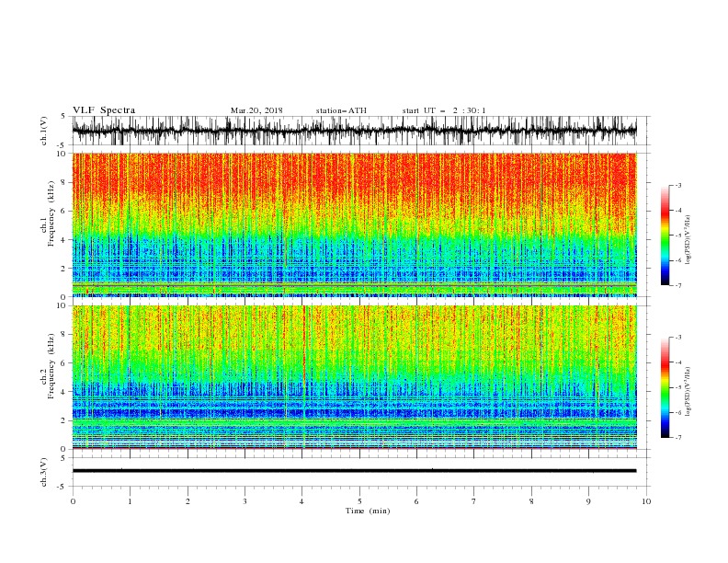Click the ch.3 flat black trace
The width and height of the screenshot is (728, 563).
pos(354,471)
